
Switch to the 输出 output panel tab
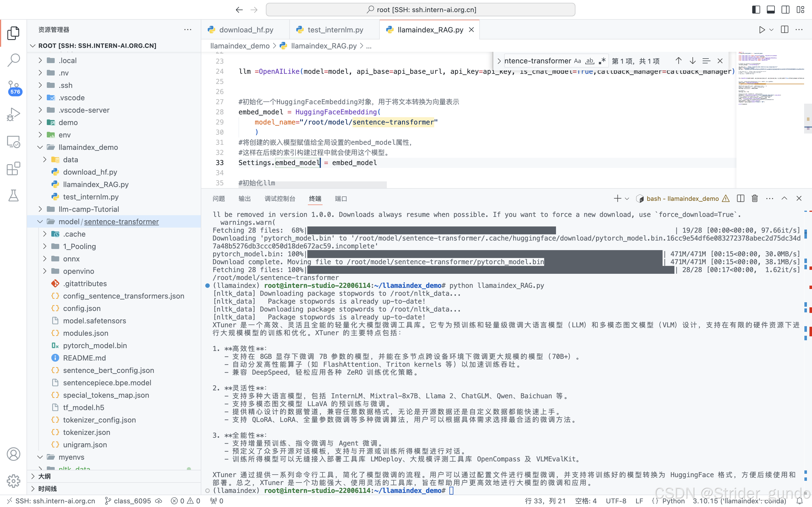coord(244,199)
